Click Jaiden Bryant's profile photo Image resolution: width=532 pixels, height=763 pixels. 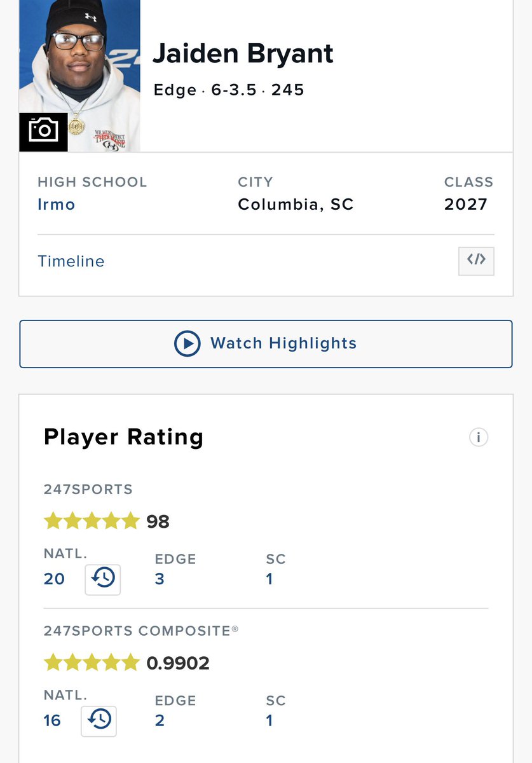point(79,76)
